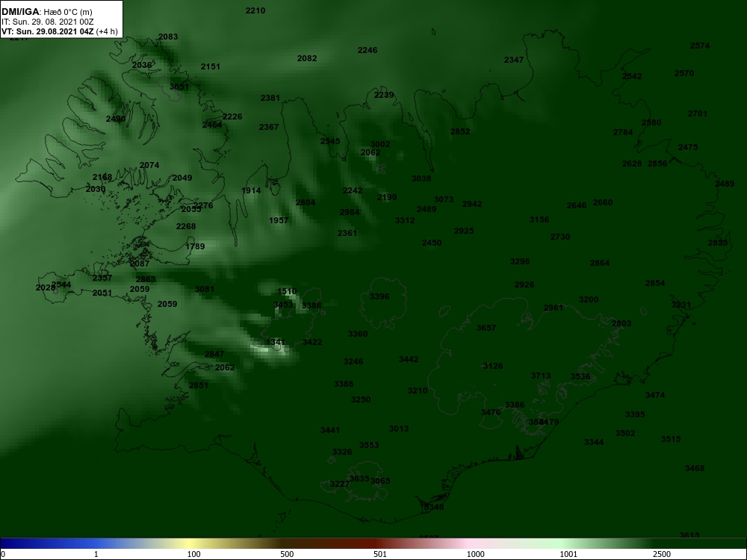Click the 2628 height value

632,164
